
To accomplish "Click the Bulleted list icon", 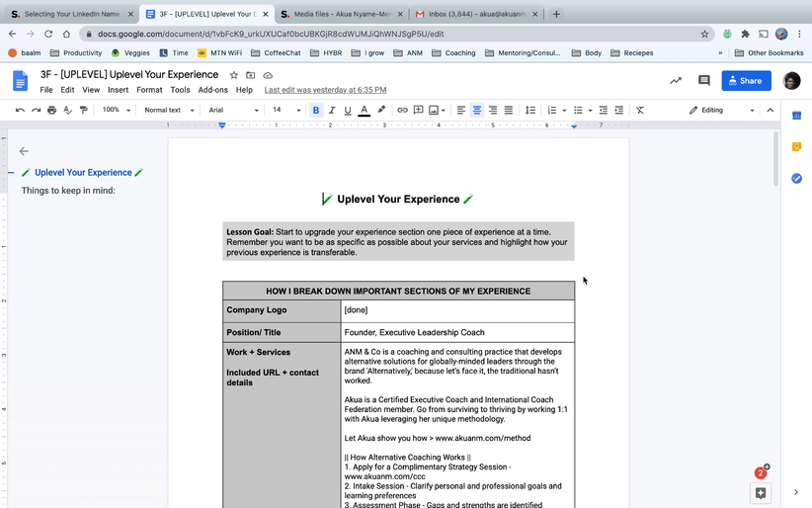I will pos(578,110).
